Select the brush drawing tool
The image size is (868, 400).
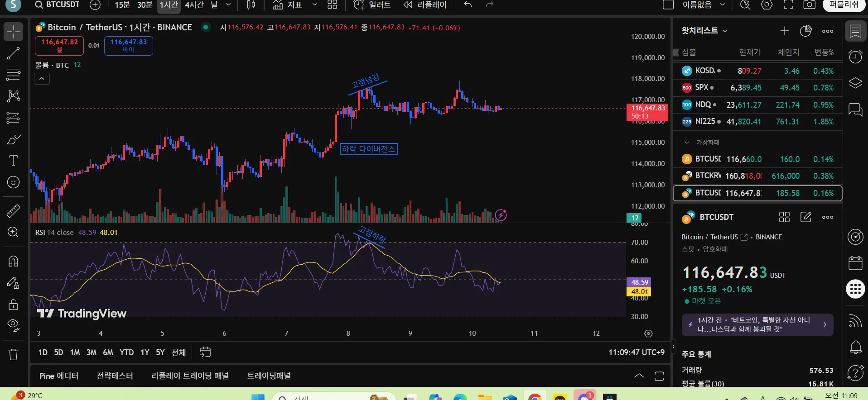13,139
